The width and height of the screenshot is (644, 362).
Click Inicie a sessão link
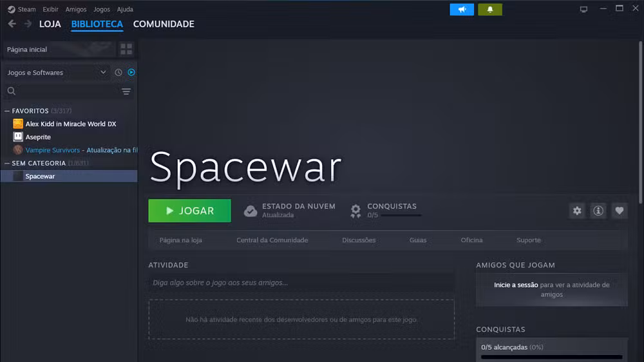click(x=516, y=285)
